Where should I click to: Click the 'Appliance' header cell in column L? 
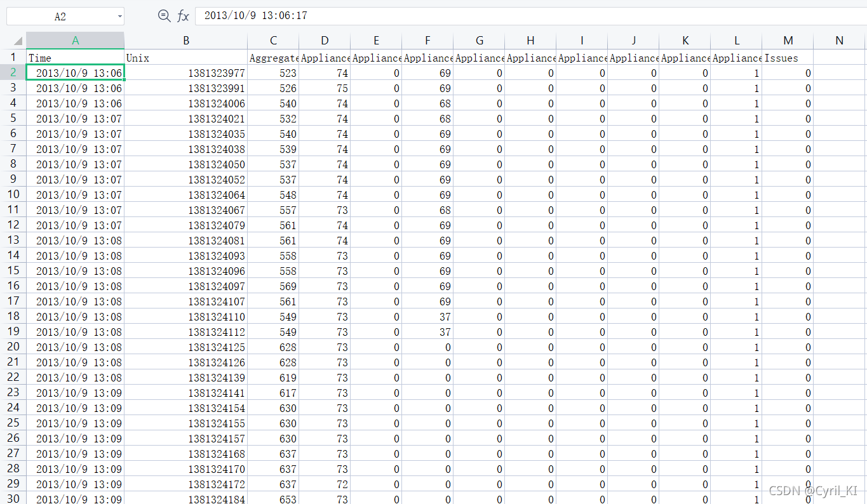point(736,58)
